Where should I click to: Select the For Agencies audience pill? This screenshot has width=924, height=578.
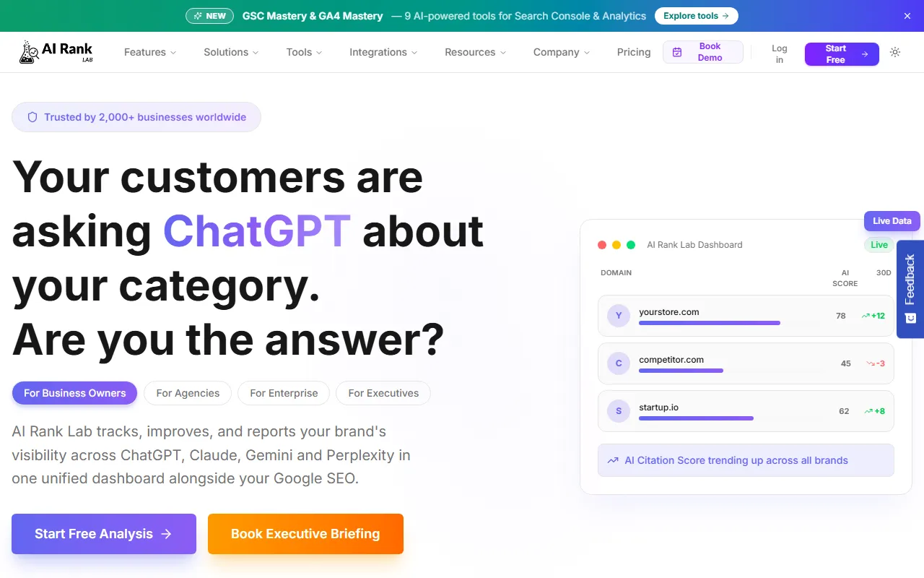[x=188, y=393]
